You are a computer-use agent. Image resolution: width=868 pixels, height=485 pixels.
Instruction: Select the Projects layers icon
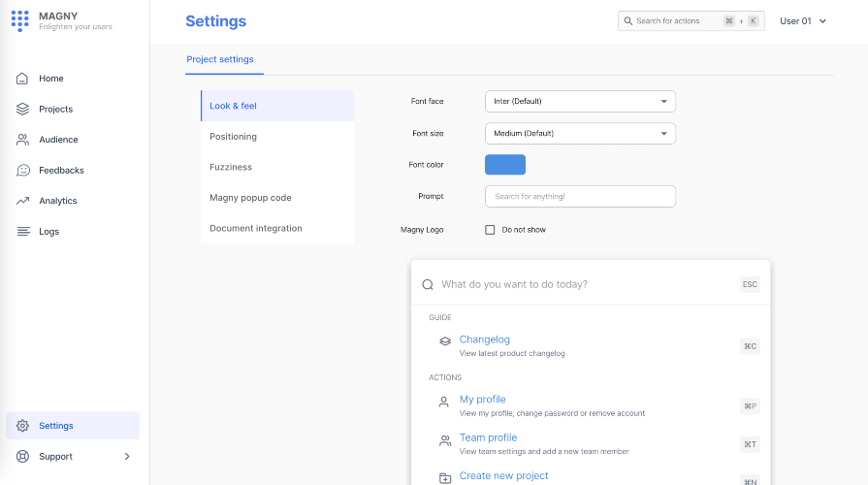22,110
